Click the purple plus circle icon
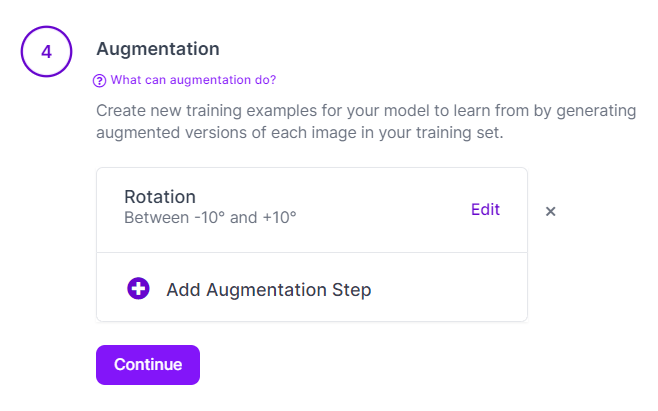The height and width of the screenshot is (411, 658). pos(138,289)
